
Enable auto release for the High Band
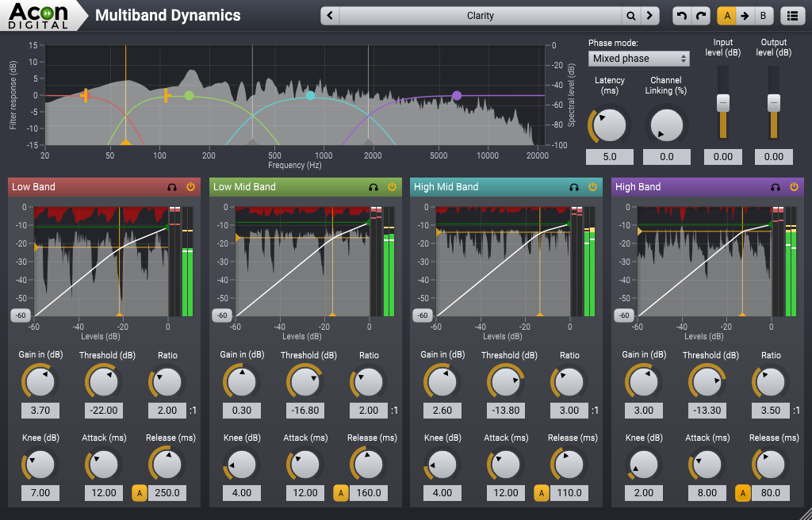pos(743,492)
